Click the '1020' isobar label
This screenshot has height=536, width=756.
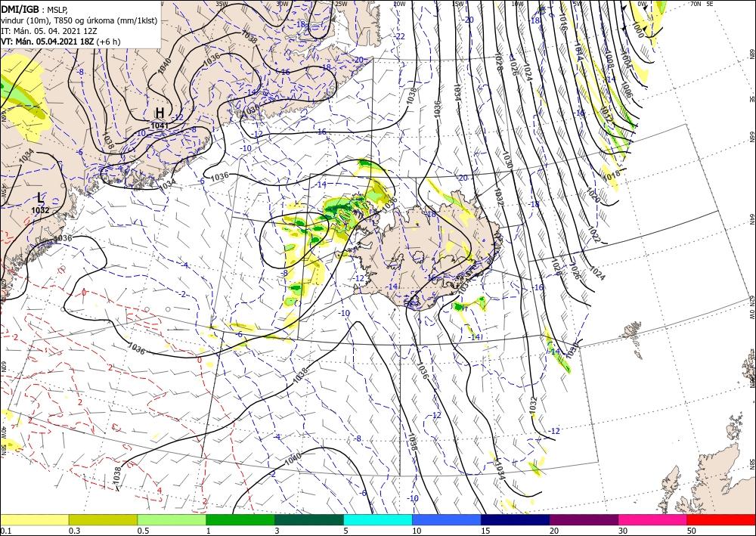pyautogui.click(x=593, y=196)
